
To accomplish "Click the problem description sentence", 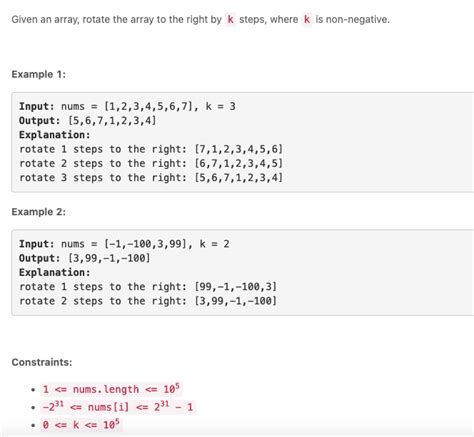I will coord(200,20).
